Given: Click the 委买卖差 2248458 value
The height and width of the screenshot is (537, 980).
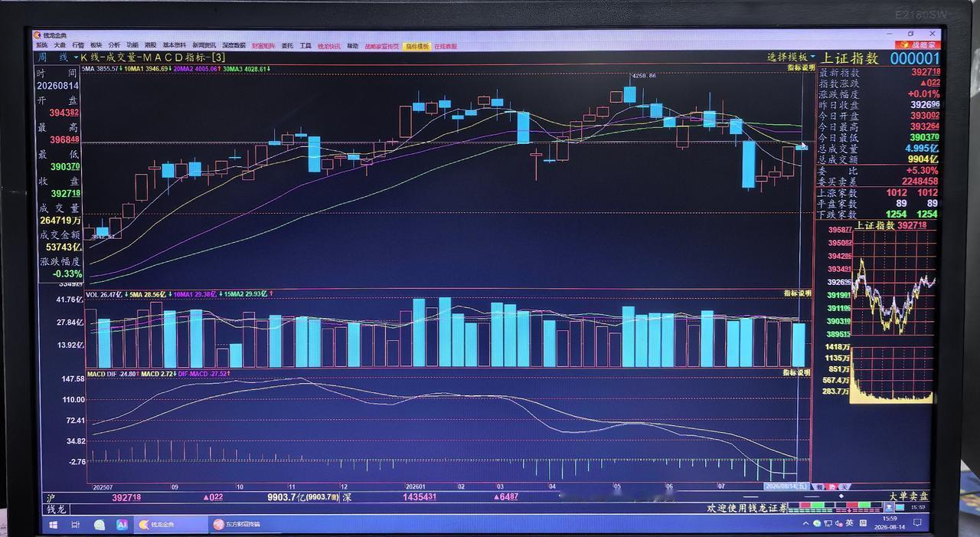Looking at the screenshot, I should pos(921,182).
